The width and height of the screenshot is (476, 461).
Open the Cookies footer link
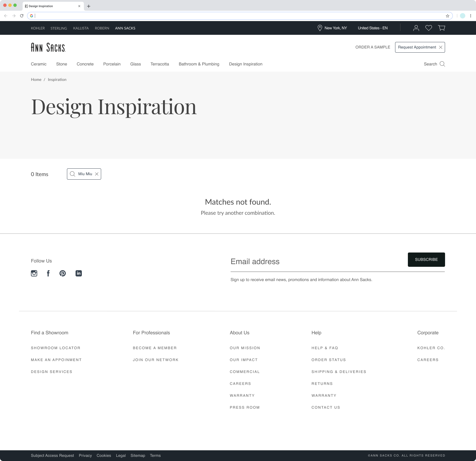(x=104, y=456)
